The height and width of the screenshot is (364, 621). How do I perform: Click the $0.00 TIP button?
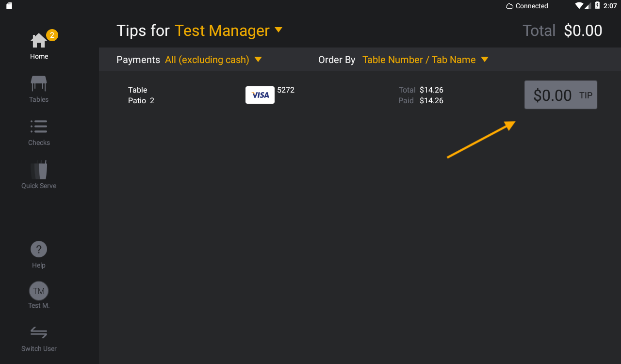560,95
